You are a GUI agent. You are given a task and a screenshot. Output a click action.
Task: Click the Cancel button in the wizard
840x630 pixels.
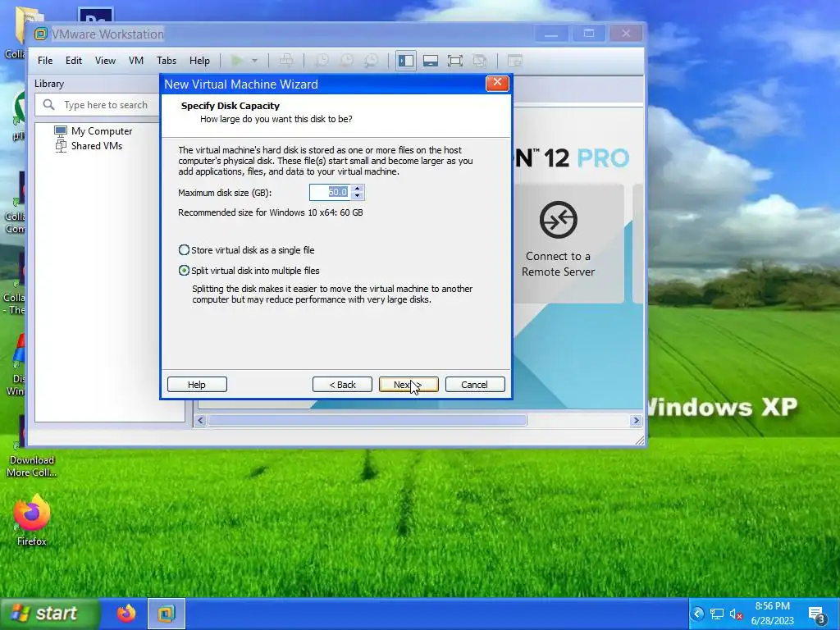[x=475, y=385]
